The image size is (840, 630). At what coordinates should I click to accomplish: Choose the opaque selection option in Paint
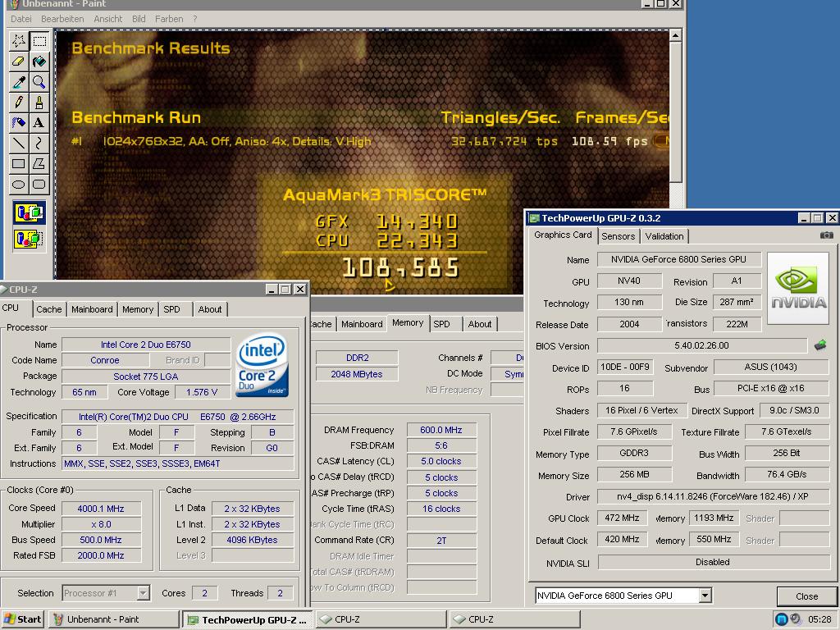click(29, 213)
